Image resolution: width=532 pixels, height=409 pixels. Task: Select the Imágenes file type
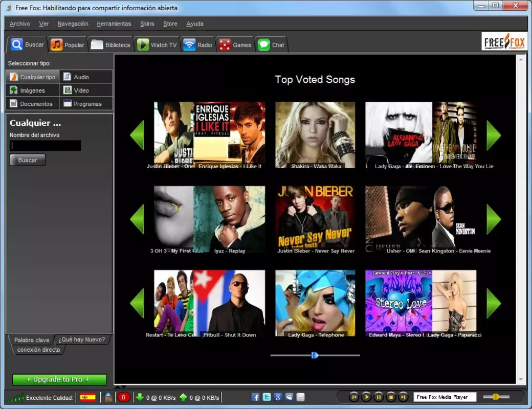pos(33,90)
